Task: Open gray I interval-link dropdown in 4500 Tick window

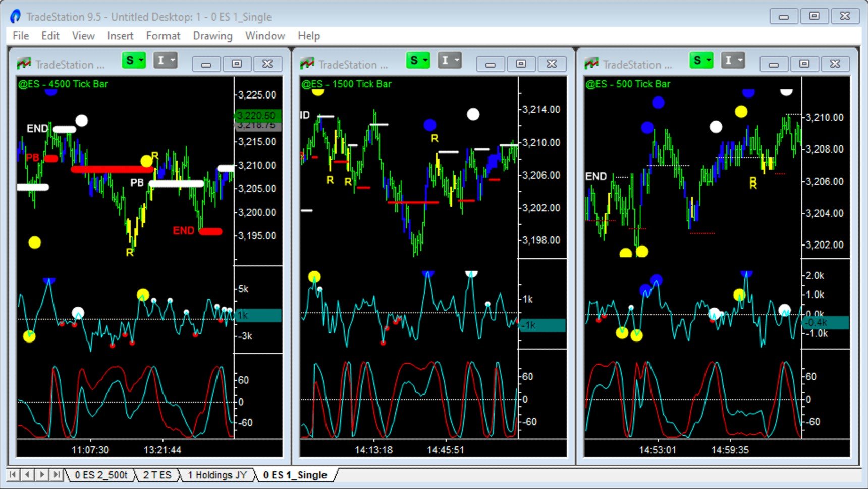Action: click(165, 61)
